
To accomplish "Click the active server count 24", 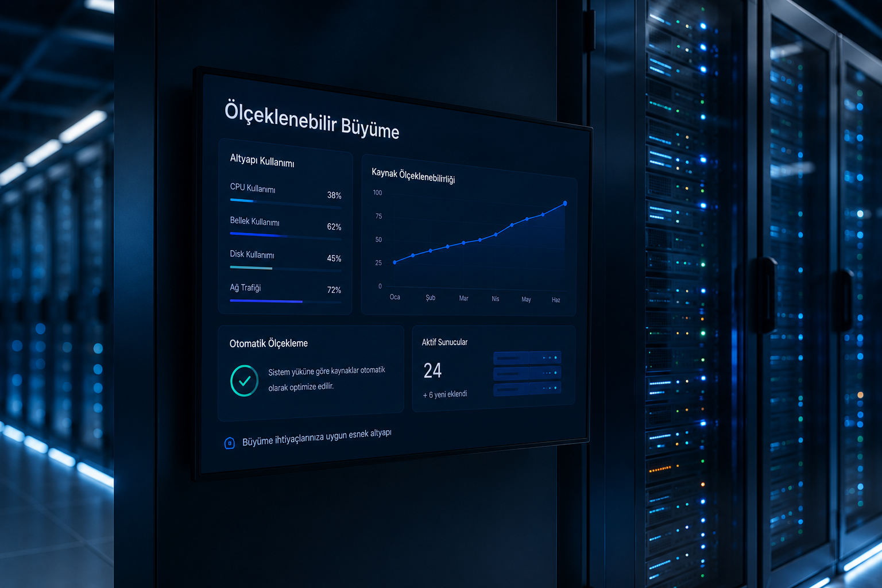I will [x=433, y=370].
